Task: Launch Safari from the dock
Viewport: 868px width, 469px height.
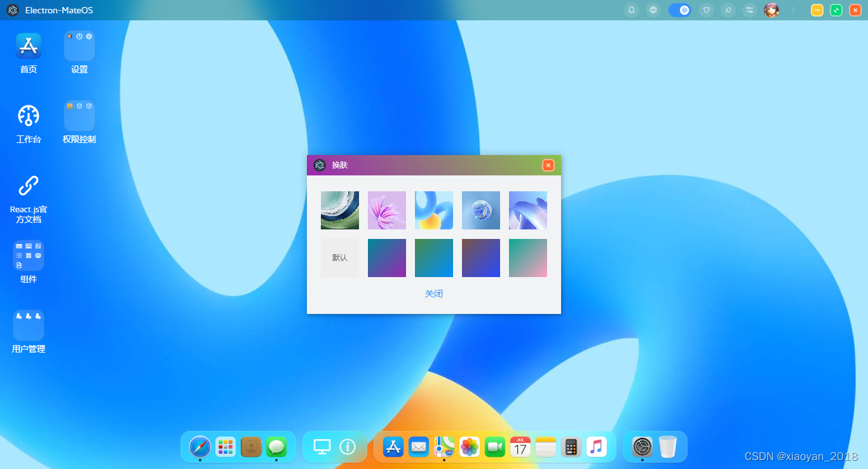Action: coord(200,447)
